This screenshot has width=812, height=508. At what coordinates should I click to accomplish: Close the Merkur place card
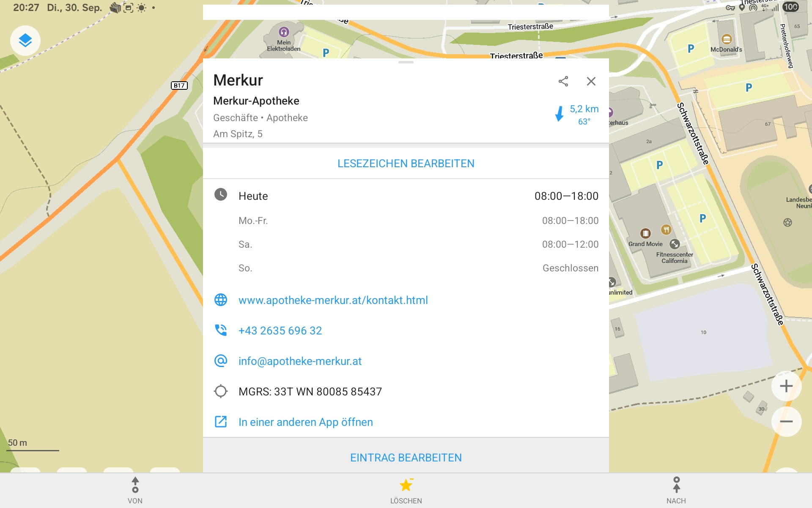coord(591,81)
